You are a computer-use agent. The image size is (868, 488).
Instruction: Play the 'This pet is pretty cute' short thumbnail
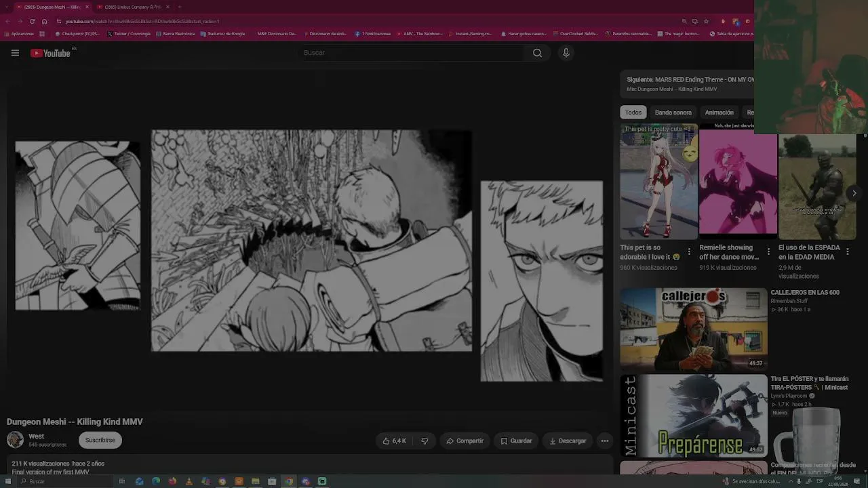[658, 181]
